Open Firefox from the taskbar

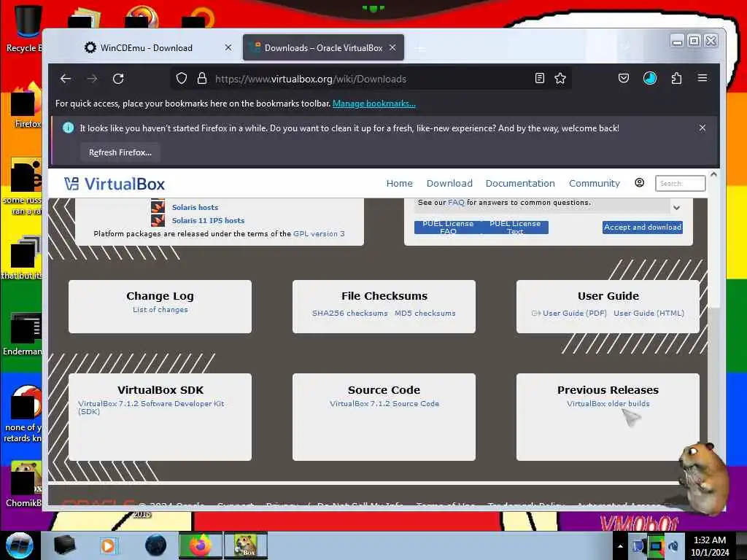[201, 545]
